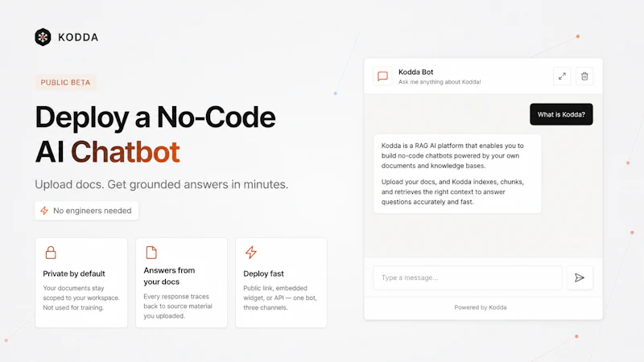Image resolution: width=644 pixels, height=362 pixels.
Task: Click the Kodda Bot title
Action: [415, 72]
